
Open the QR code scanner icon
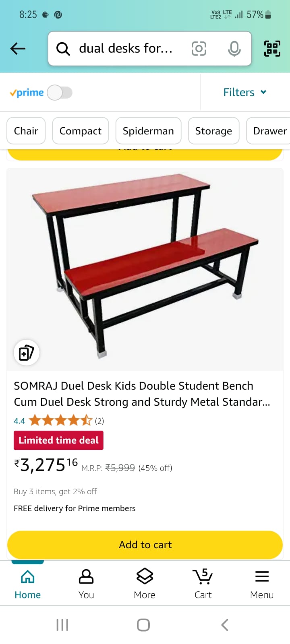pyautogui.click(x=272, y=49)
